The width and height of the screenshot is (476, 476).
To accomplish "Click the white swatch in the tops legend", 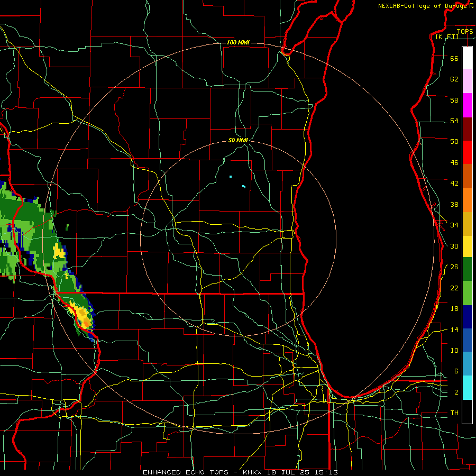I will coord(467,58).
